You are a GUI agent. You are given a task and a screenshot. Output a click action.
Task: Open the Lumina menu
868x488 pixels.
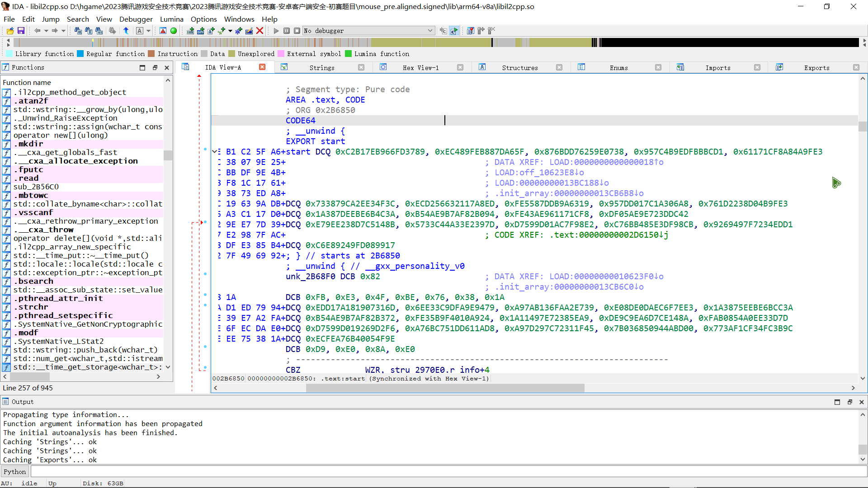(171, 19)
